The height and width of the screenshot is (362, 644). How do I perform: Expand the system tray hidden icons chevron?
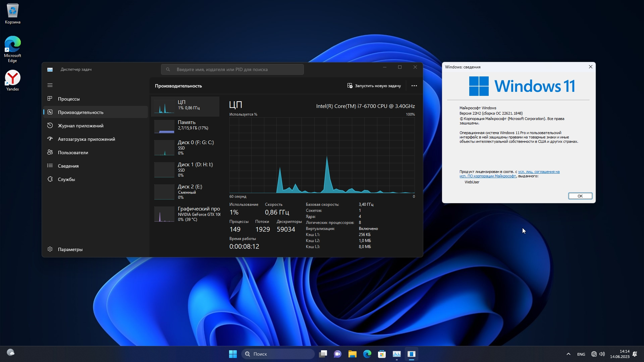(x=568, y=354)
